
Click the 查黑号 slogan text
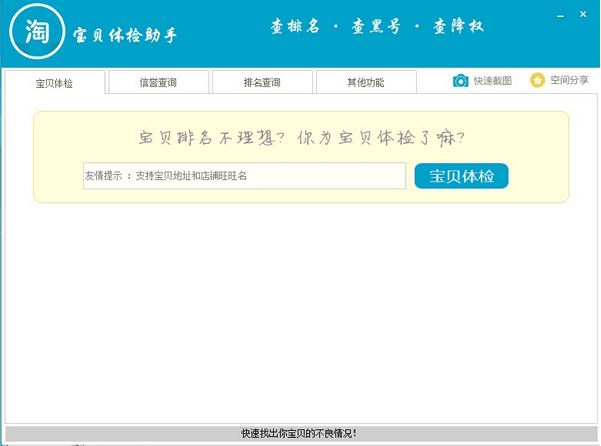[x=376, y=27]
